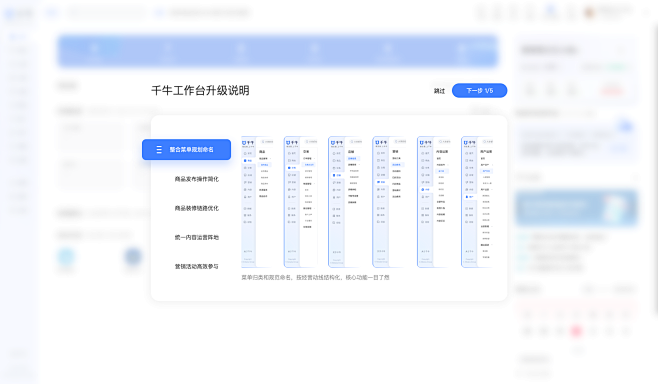
Task: Click the 下一步 1/5 button
Action: tap(479, 91)
